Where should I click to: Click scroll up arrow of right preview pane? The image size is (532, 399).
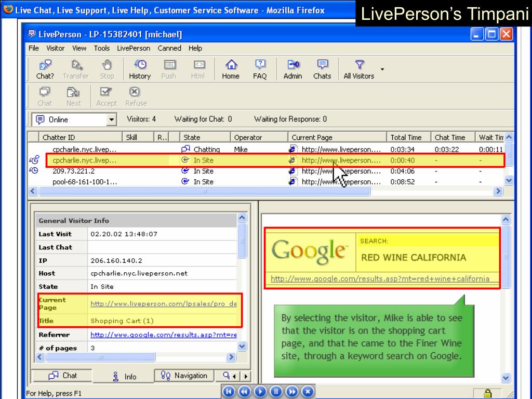coord(506,220)
